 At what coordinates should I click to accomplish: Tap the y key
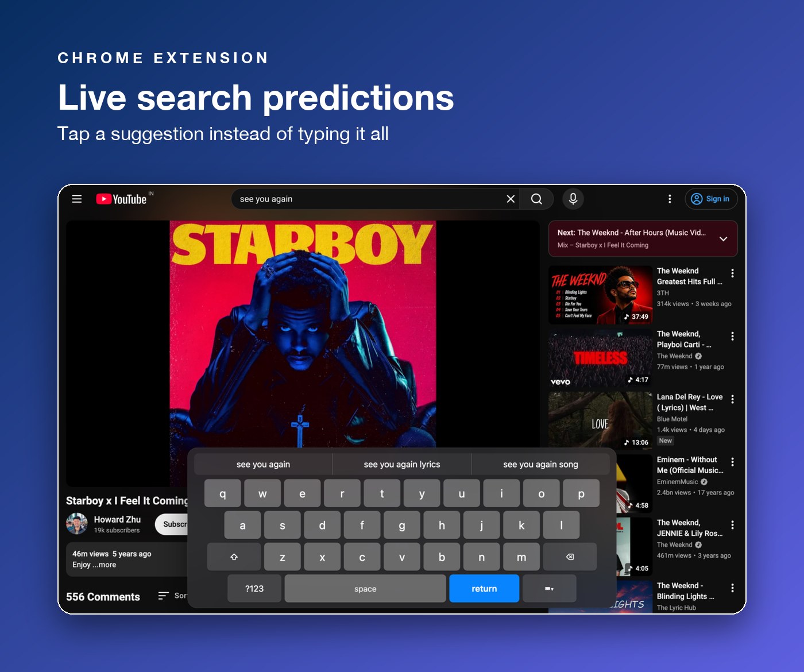[422, 493]
